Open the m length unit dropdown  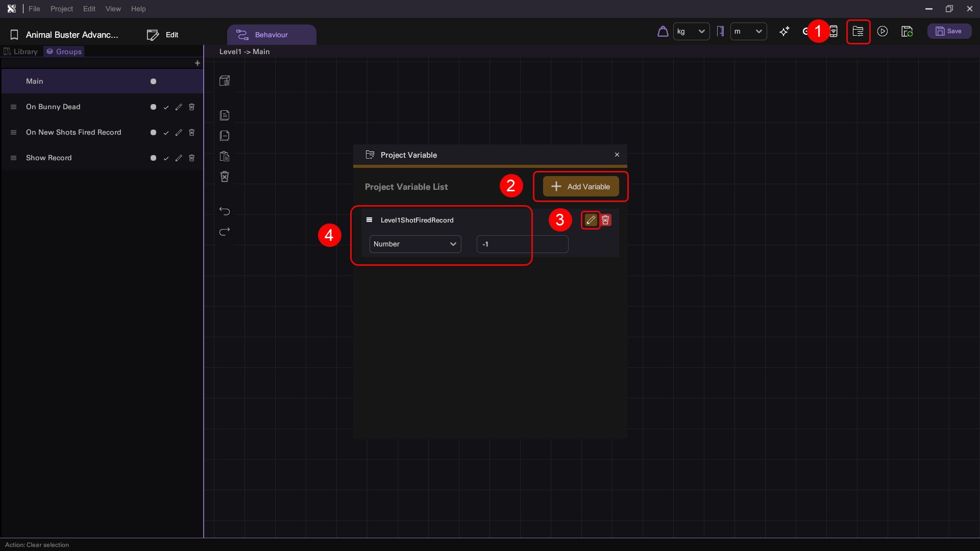pos(748,32)
